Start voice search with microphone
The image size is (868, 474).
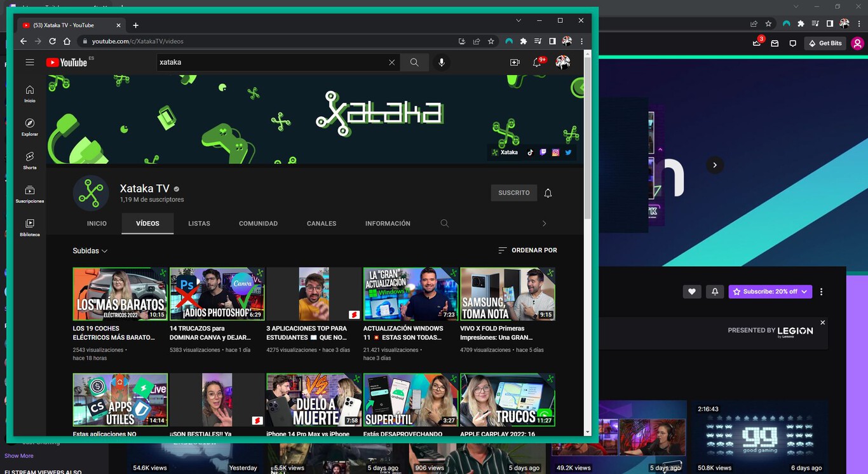442,62
